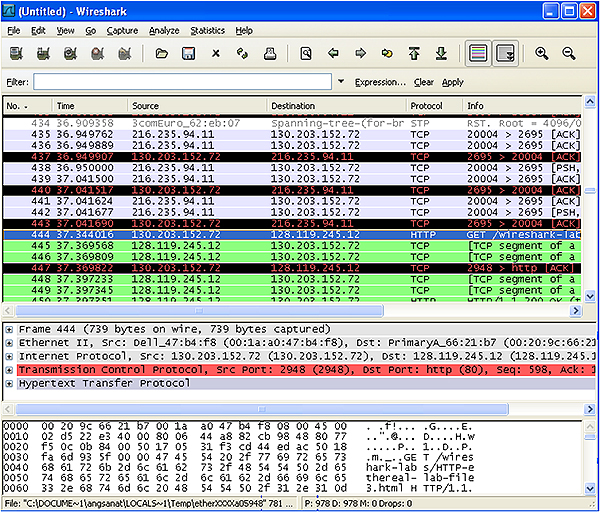Jump to the first packet icon
The height and width of the screenshot is (512, 600).
point(414,54)
